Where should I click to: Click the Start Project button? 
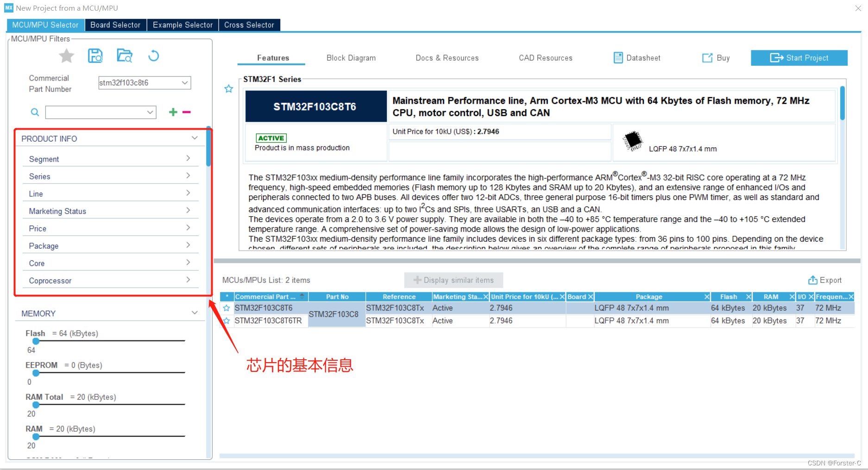click(x=799, y=57)
